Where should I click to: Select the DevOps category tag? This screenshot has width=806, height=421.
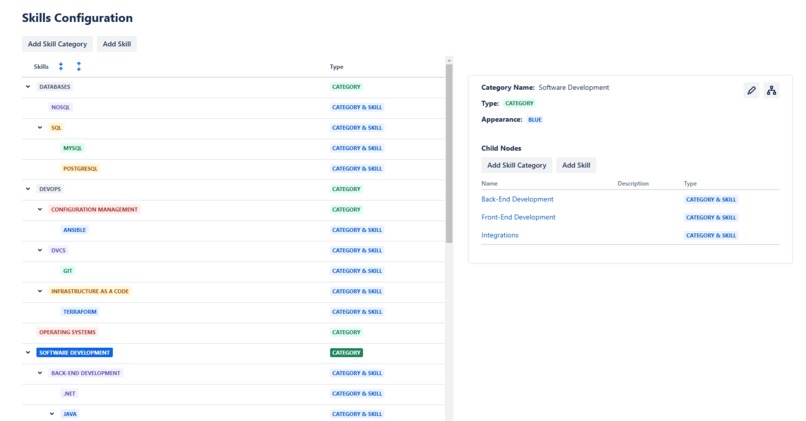pos(50,189)
